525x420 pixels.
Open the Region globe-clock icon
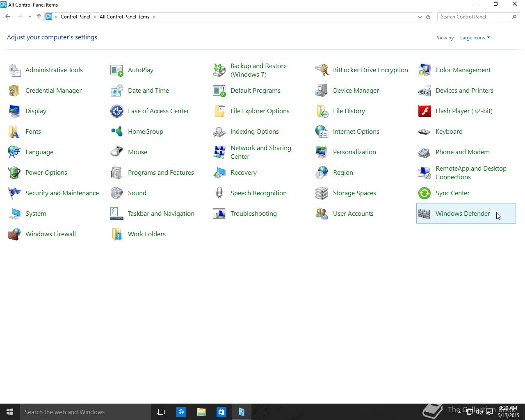coord(322,173)
